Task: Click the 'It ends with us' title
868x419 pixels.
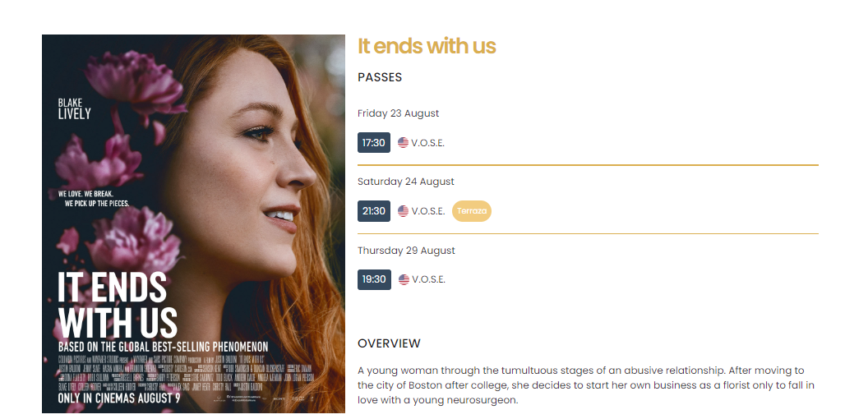Action: (x=427, y=46)
